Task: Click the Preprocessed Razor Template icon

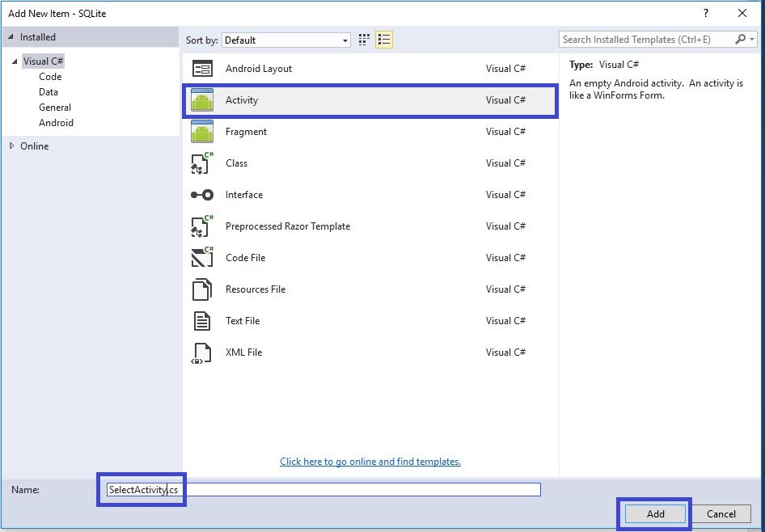Action: (x=202, y=226)
